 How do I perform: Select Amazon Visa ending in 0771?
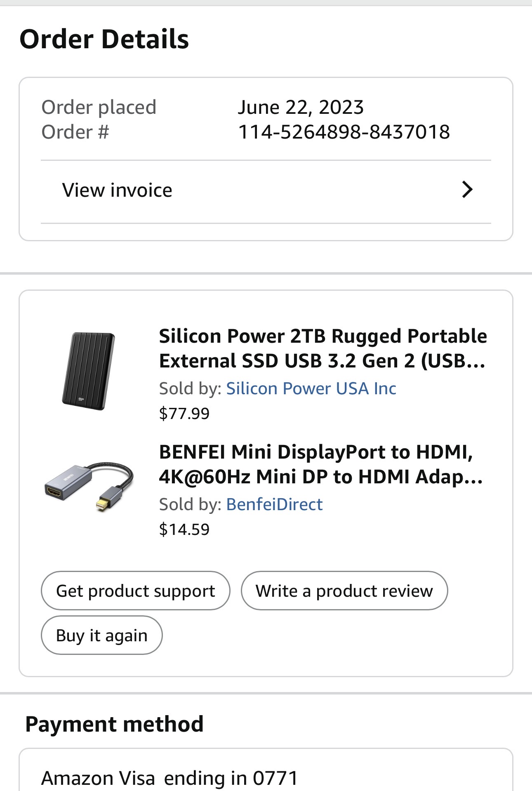(169, 778)
